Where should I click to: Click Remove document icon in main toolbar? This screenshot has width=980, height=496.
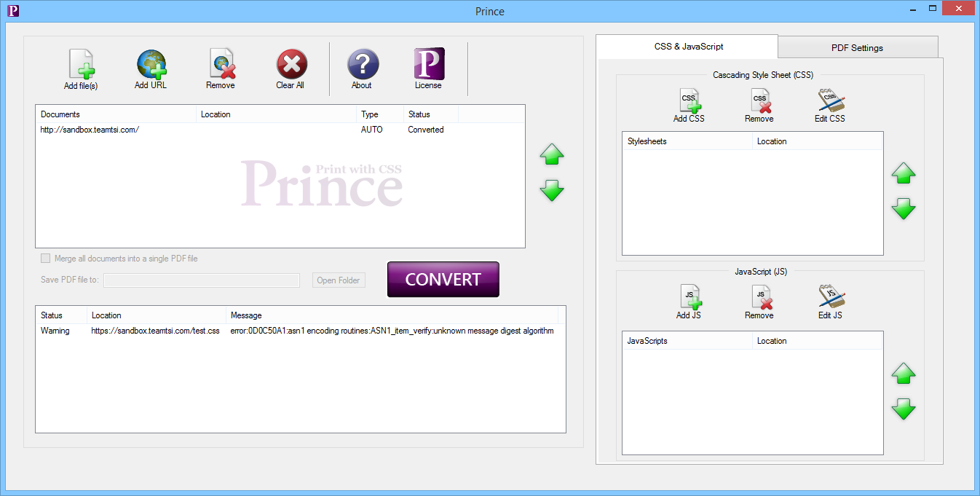pyautogui.click(x=221, y=66)
